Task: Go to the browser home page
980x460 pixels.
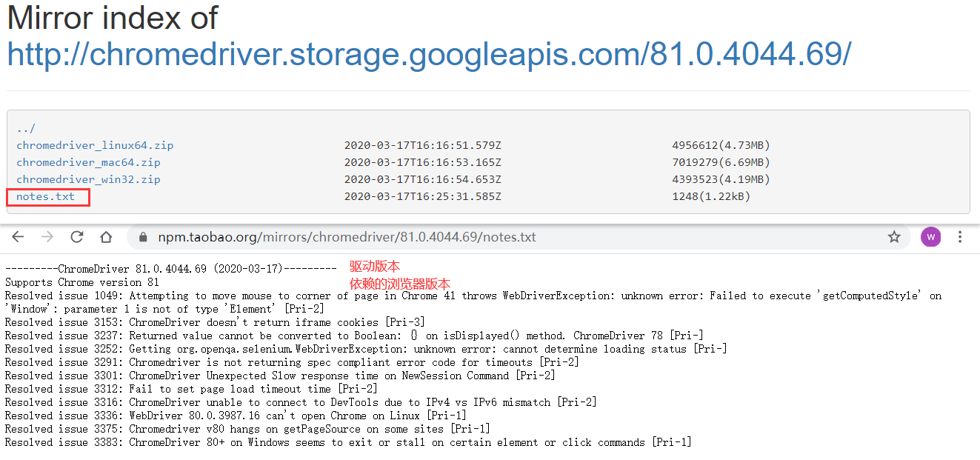Action: point(107,237)
